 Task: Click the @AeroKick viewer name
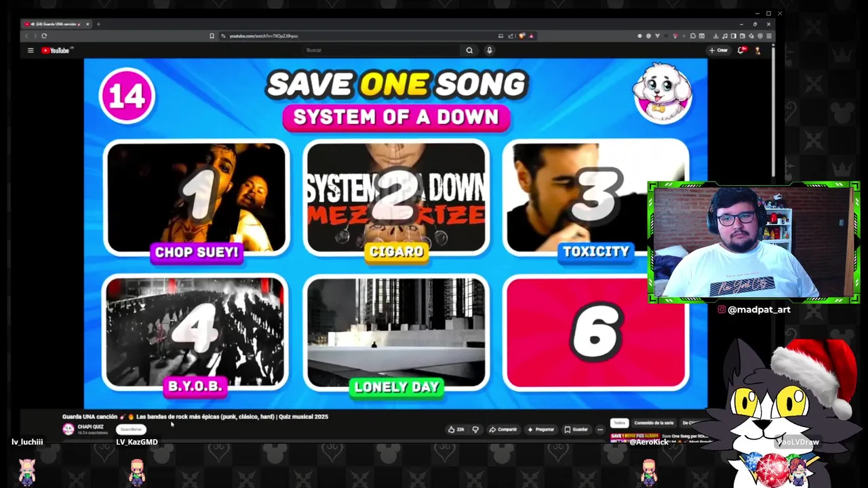pos(649,442)
